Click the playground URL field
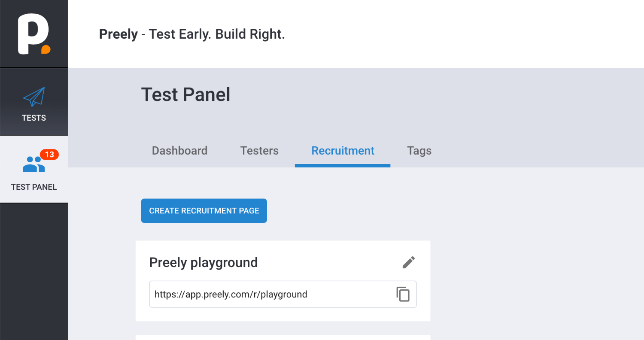 283,294
